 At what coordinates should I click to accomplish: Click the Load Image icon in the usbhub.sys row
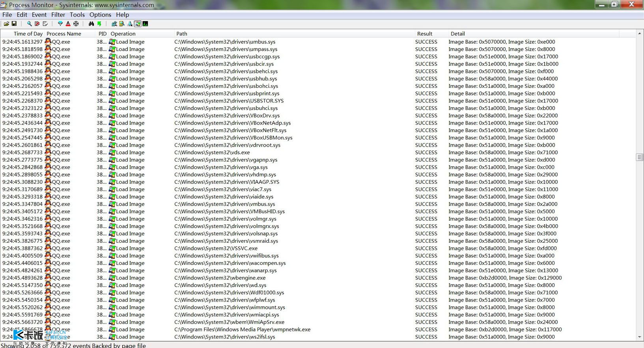pyautogui.click(x=112, y=78)
